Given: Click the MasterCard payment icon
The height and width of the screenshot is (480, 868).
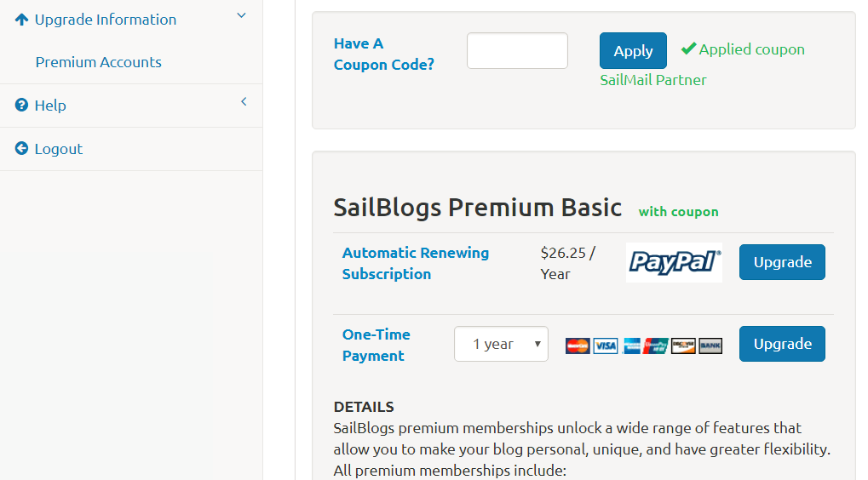Looking at the screenshot, I should click(578, 346).
